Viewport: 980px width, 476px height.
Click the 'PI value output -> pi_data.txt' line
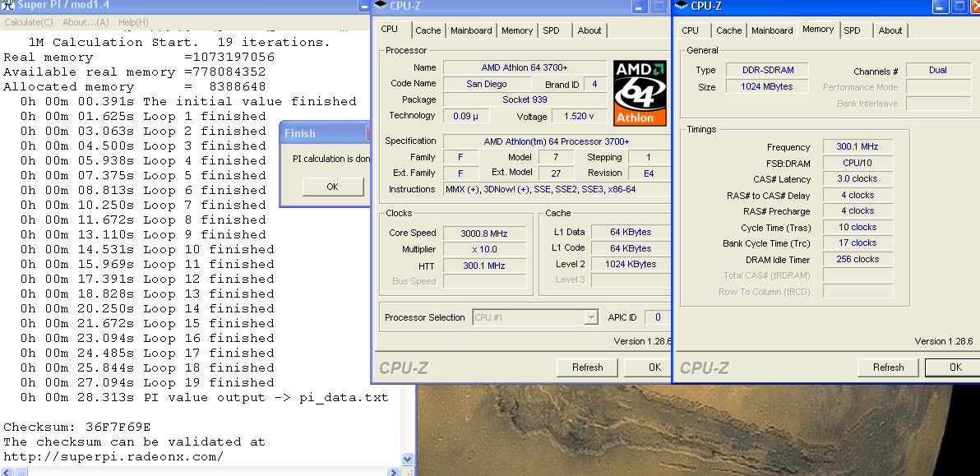click(205, 397)
